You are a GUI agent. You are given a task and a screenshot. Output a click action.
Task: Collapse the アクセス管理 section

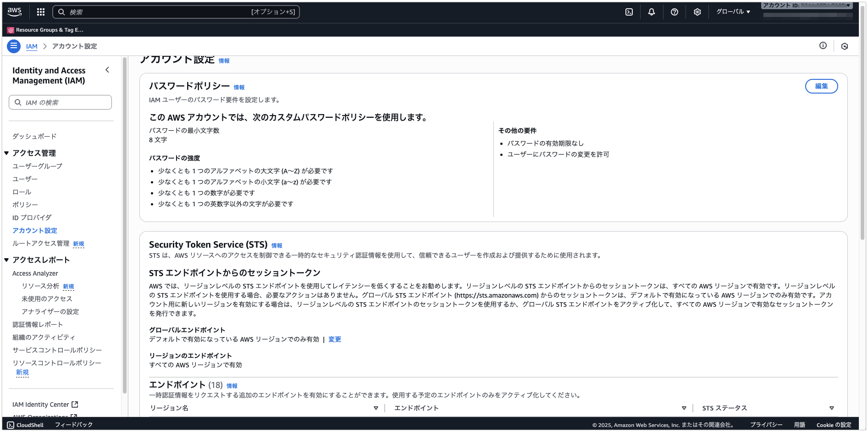pos(6,153)
